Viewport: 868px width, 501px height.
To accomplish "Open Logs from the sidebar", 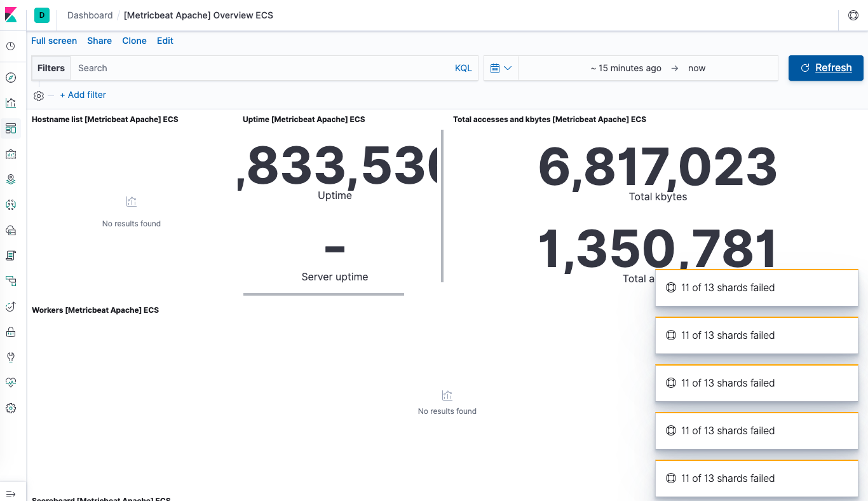I will pos(11,256).
